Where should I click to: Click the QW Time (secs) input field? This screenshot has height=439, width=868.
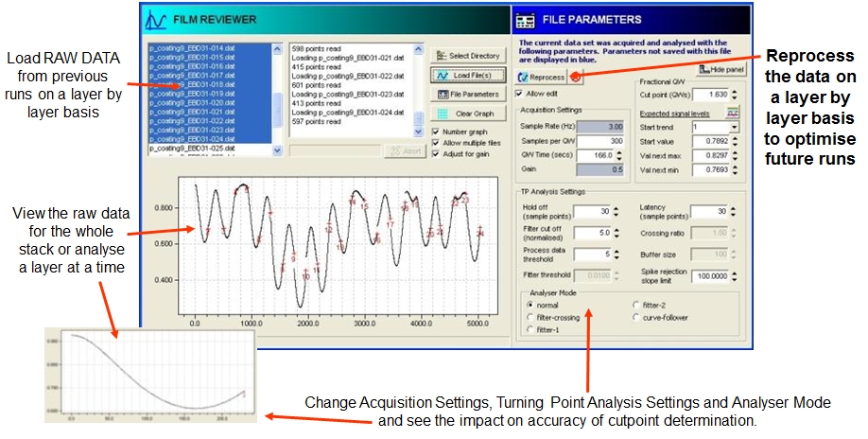tap(595, 155)
